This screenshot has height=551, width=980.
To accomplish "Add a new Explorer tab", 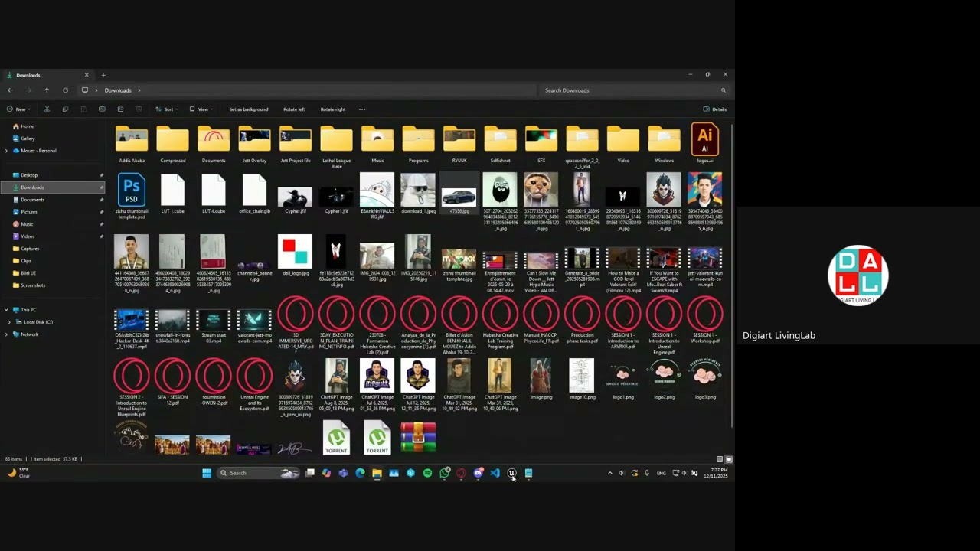I will tap(103, 75).
